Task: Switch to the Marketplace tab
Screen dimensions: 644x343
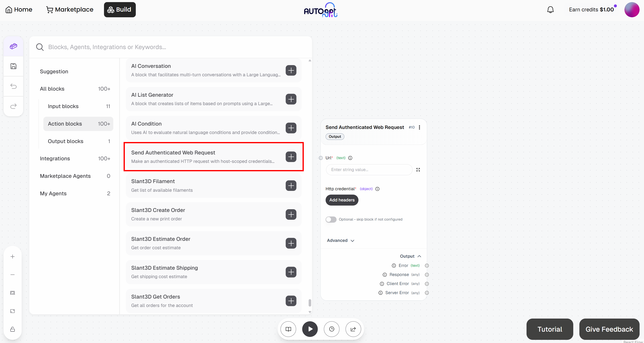Action: tap(70, 9)
